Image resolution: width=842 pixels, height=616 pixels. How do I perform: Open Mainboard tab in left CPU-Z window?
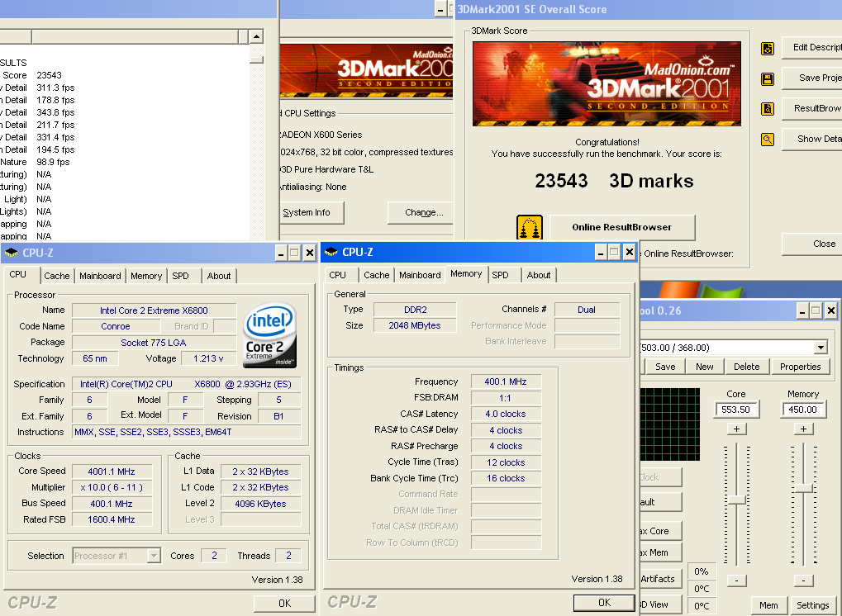click(101, 276)
